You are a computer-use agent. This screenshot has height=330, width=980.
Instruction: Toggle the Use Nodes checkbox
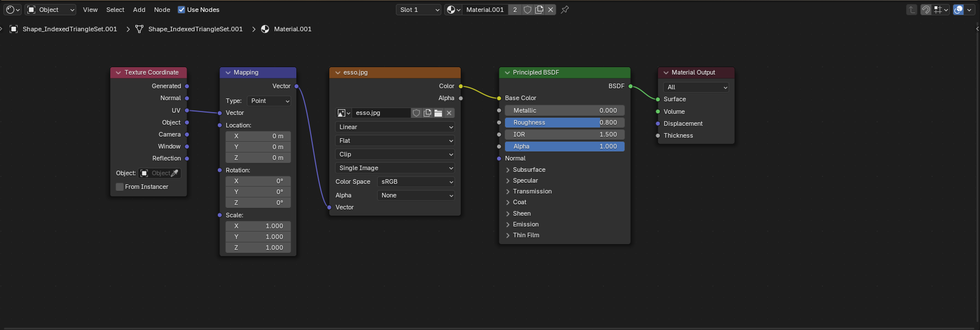181,10
